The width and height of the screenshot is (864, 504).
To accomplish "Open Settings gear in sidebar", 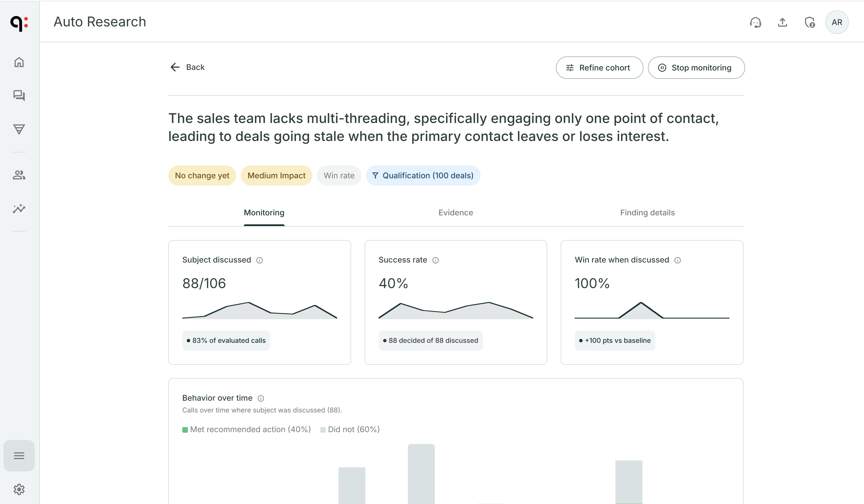I will coord(19,489).
